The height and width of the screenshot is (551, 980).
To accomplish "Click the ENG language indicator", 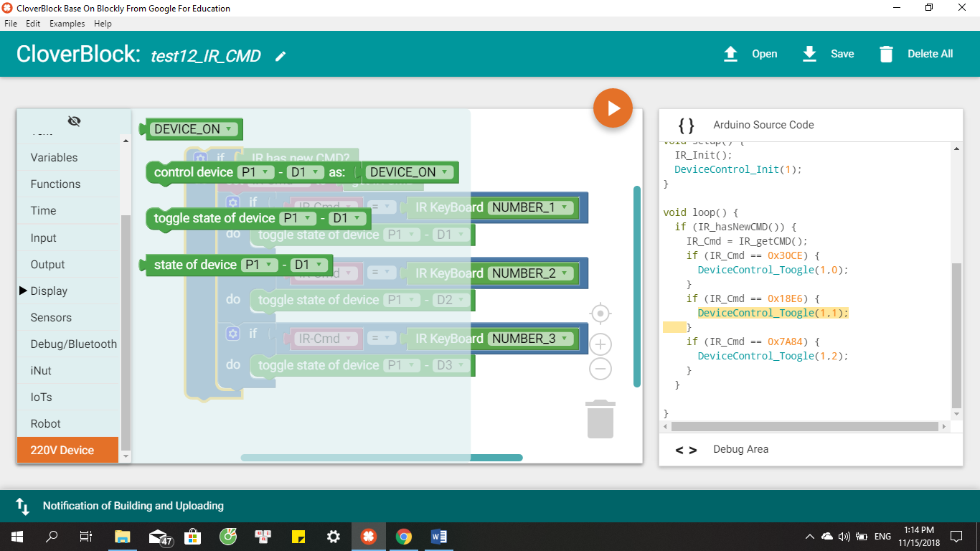I will click(882, 537).
